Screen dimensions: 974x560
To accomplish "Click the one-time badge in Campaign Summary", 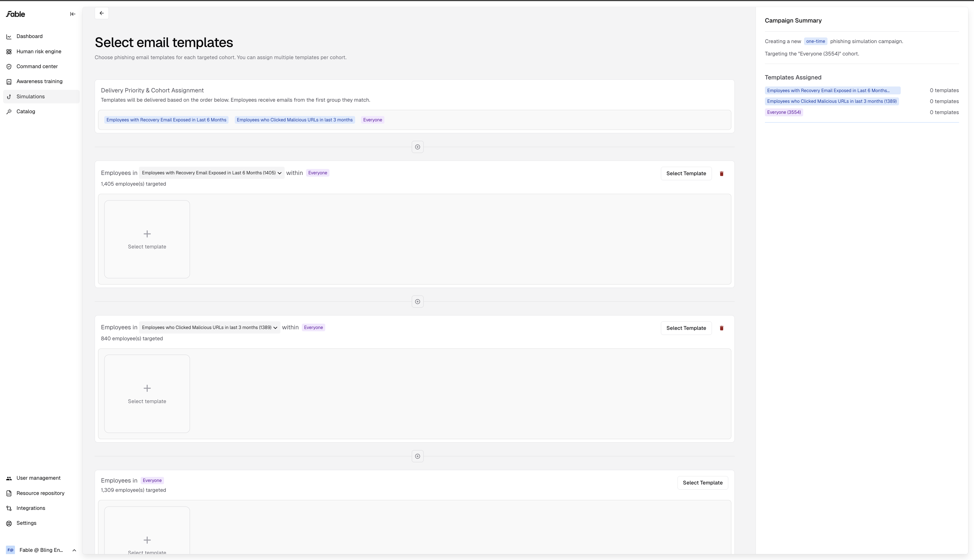I will (x=815, y=41).
